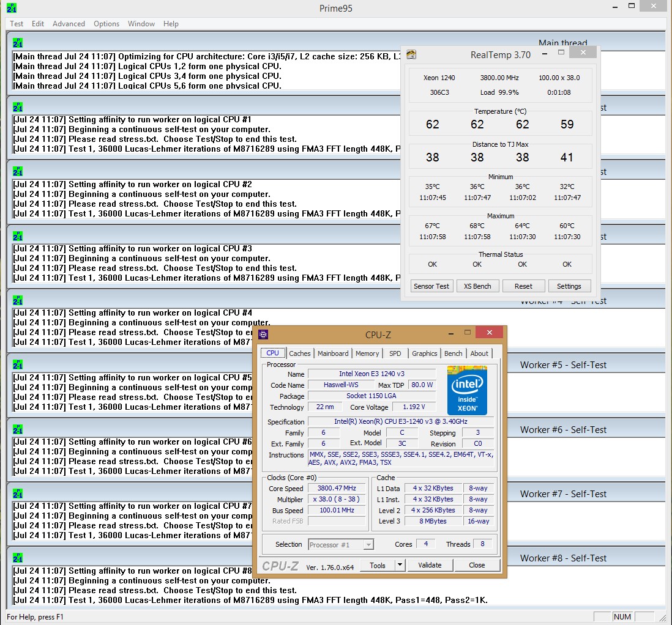Screen dimensions: 672x625
Task: Close the RealTemp window
Action: click(x=583, y=52)
